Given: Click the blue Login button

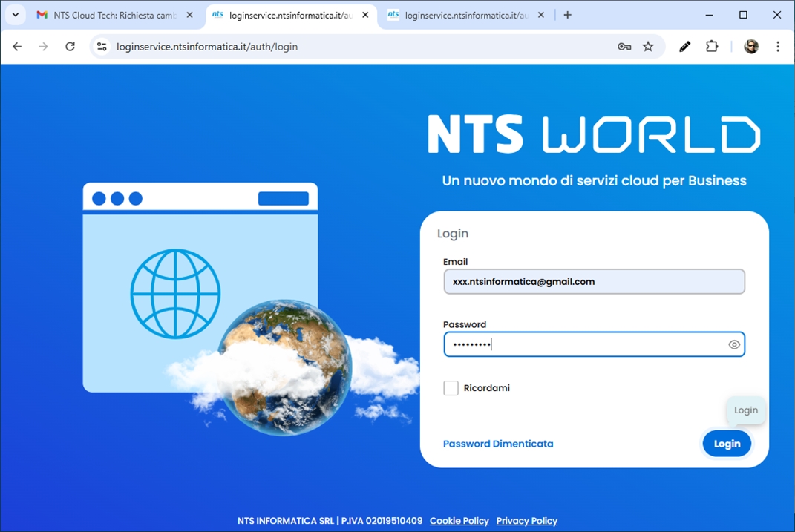Looking at the screenshot, I should point(727,444).
